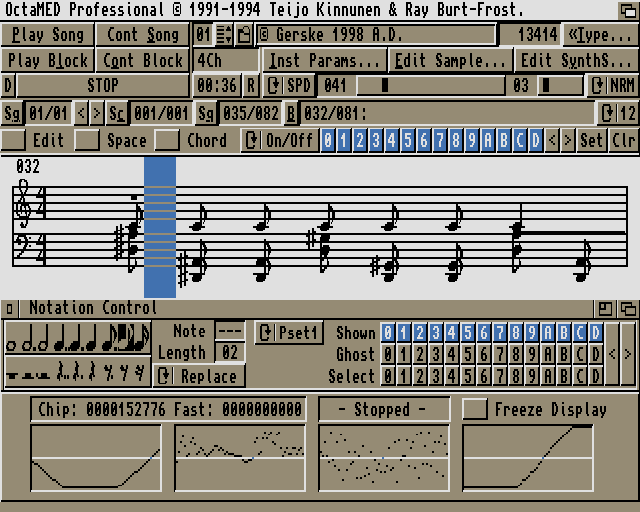Screen dimensions: 640x512
Task: Adjust the tempo slider beside 041
Action: 431,85
